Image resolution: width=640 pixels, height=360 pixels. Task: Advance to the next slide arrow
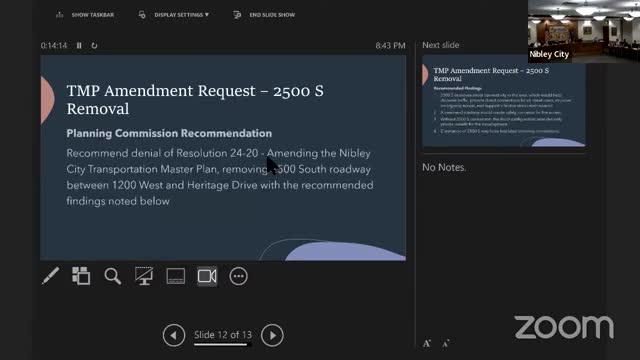tap(272, 335)
